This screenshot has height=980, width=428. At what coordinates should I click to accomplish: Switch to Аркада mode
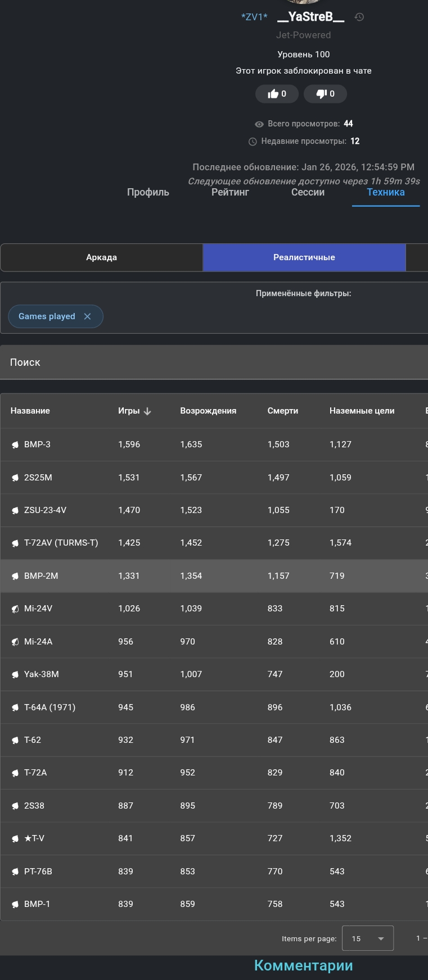click(101, 257)
